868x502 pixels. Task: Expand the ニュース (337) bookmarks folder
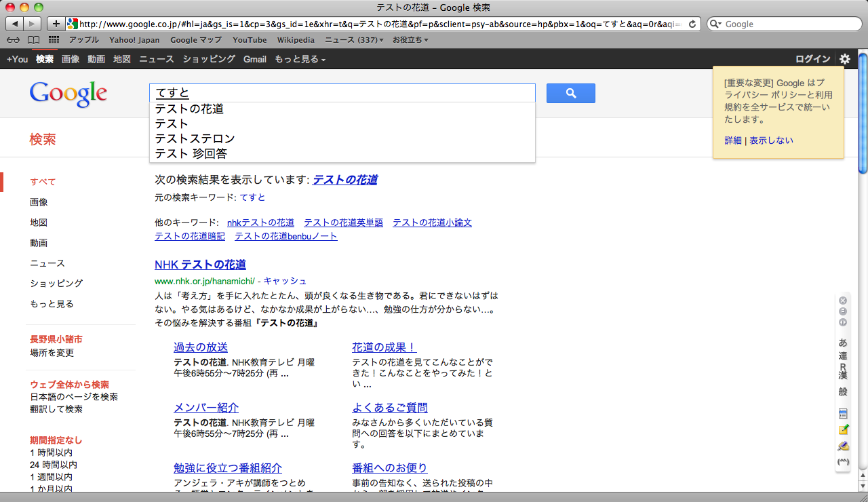[x=354, y=40]
